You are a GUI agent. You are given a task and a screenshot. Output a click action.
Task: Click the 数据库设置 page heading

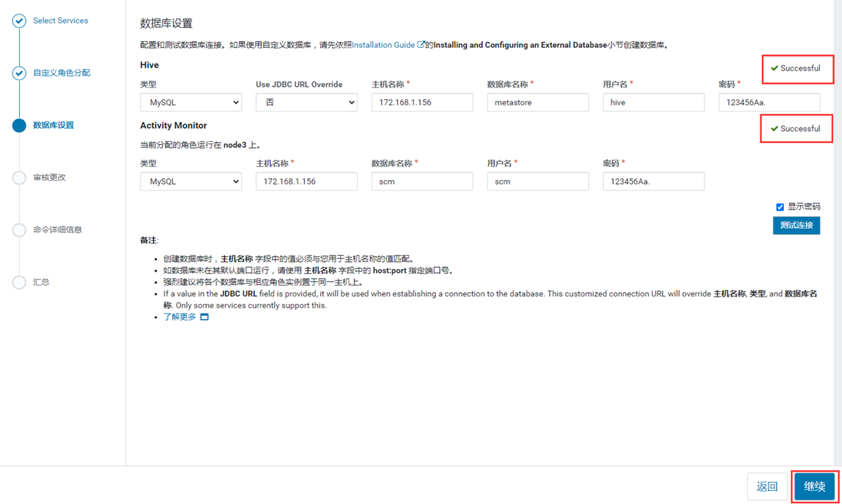166,24
